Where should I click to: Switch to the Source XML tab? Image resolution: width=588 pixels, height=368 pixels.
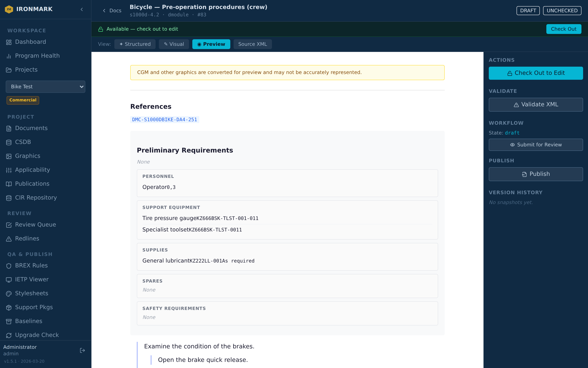coord(252,44)
